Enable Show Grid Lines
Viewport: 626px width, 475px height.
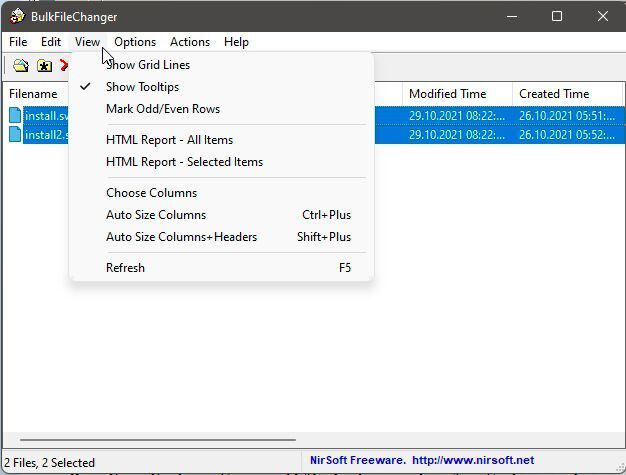click(x=147, y=65)
